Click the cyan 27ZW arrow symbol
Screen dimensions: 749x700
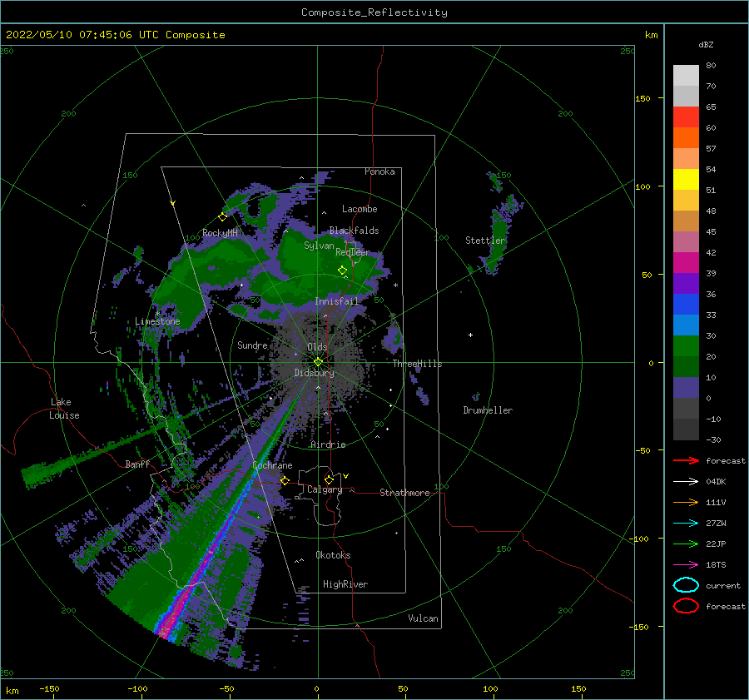coord(686,524)
